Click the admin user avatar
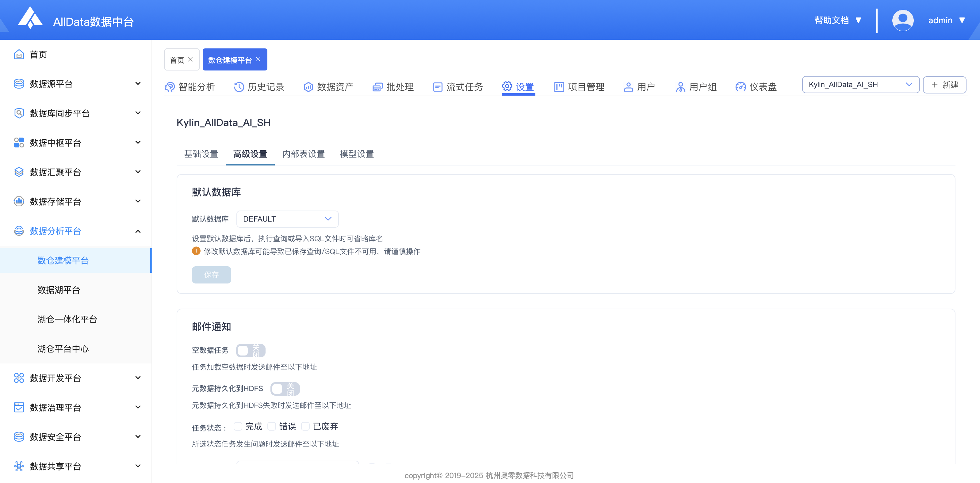 click(x=902, y=20)
